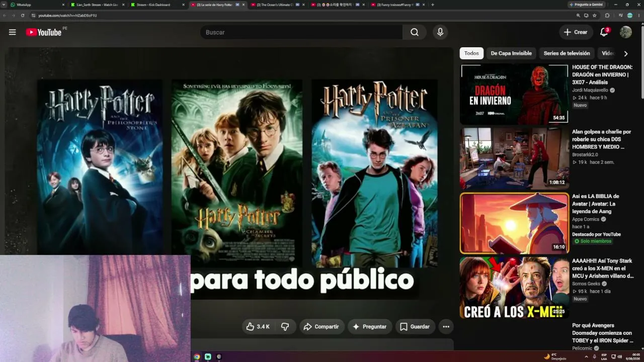Open the taskbar weather widget
The image size is (644, 362).
[x=555, y=356]
